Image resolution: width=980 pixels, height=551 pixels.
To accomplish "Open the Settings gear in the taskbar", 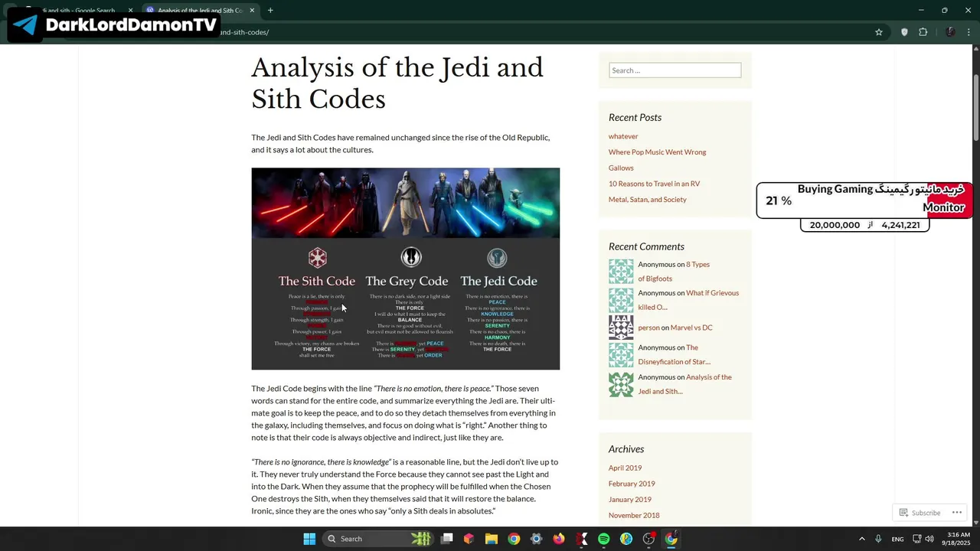I will 536,539.
